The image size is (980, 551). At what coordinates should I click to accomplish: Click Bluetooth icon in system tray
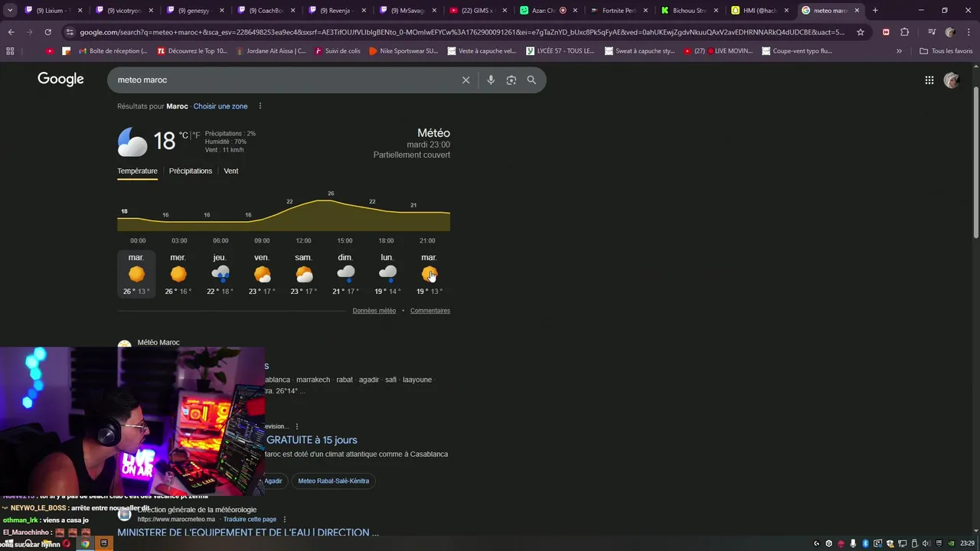point(865,543)
